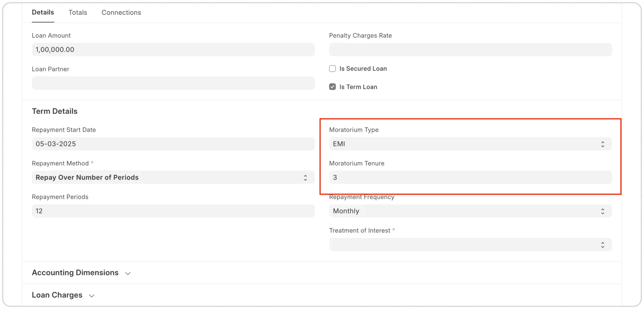
Task: Click the Loan Partner input field
Action: pyautogui.click(x=173, y=83)
